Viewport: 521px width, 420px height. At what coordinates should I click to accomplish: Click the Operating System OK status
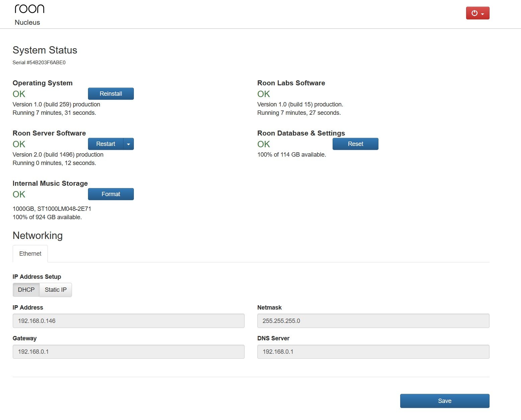19,94
